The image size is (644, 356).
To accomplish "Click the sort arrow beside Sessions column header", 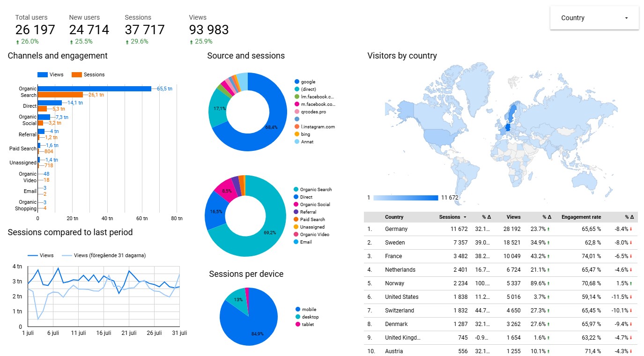I will click(x=465, y=217).
